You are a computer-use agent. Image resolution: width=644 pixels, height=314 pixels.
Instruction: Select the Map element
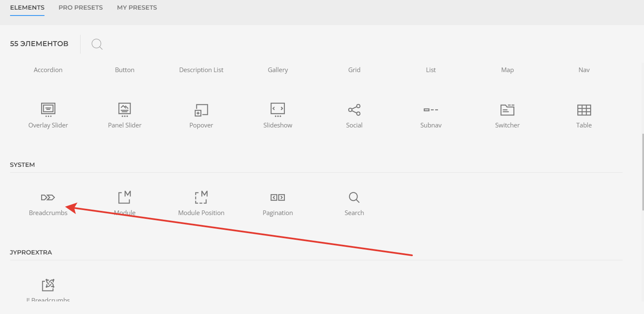tap(507, 70)
